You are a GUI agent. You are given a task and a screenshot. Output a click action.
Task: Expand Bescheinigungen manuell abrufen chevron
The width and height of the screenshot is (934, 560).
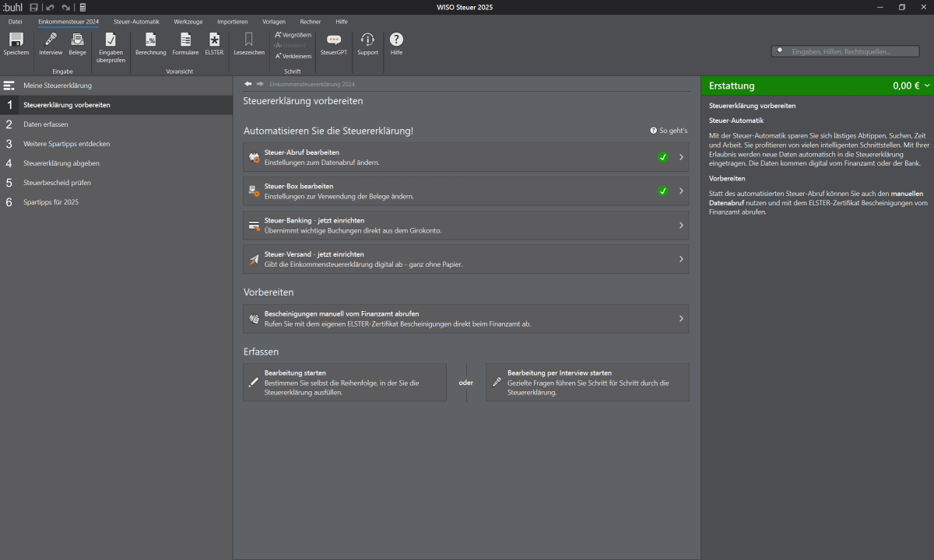click(681, 319)
